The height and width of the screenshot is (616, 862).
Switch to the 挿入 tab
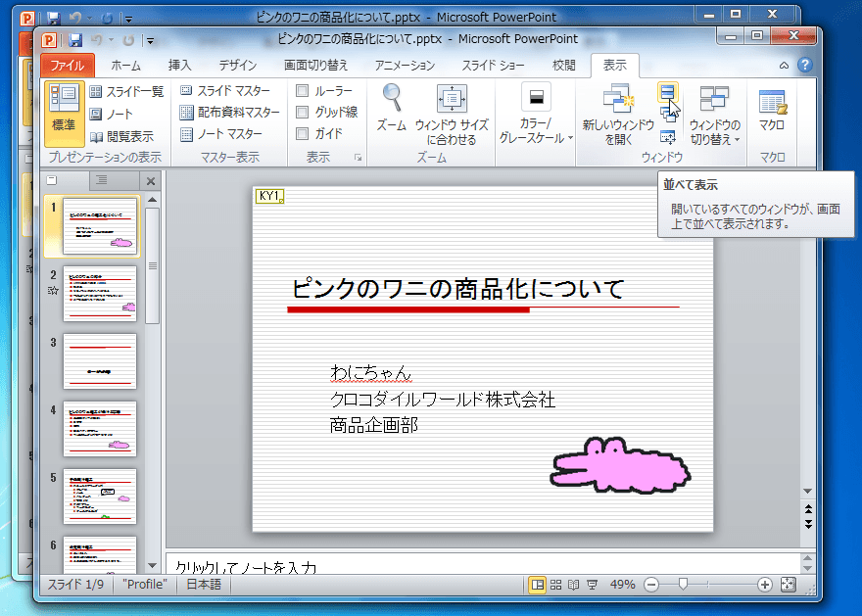[x=180, y=66]
